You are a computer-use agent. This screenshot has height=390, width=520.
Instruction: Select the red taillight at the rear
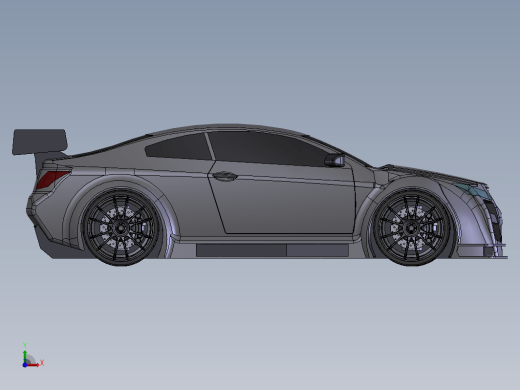tap(53, 179)
